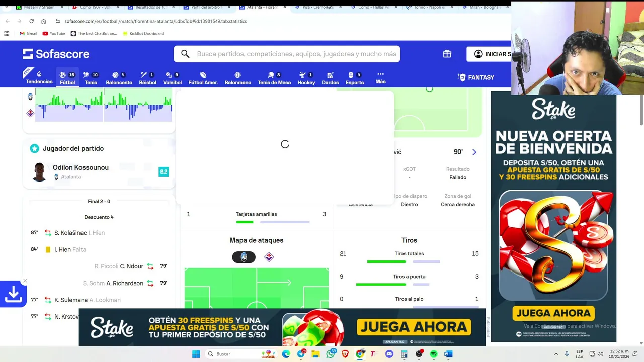Click the browser home icon
This screenshot has width=644, height=362.
43,21
